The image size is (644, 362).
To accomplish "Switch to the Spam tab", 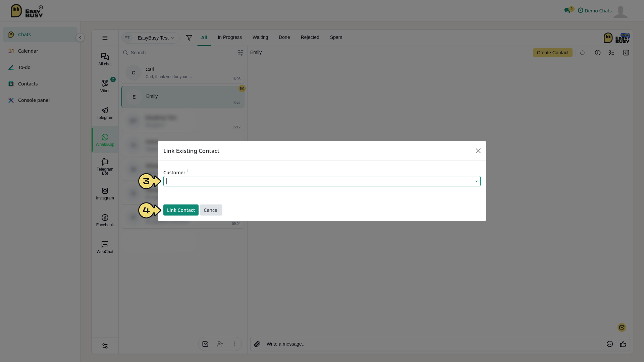I will [x=336, y=37].
